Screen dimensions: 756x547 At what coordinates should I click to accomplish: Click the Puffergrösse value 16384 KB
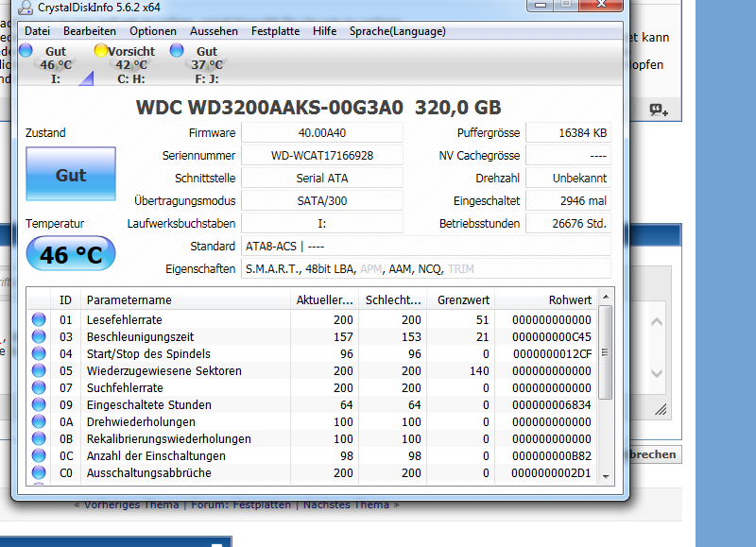click(569, 133)
